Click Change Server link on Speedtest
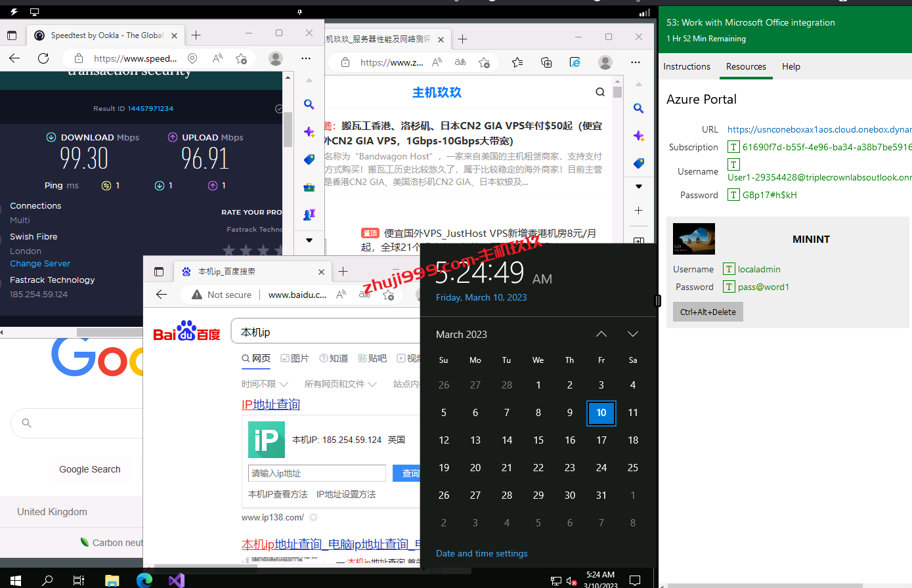 (x=40, y=263)
